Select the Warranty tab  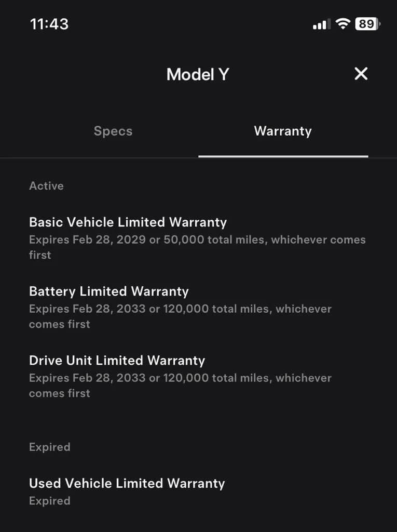(x=283, y=131)
